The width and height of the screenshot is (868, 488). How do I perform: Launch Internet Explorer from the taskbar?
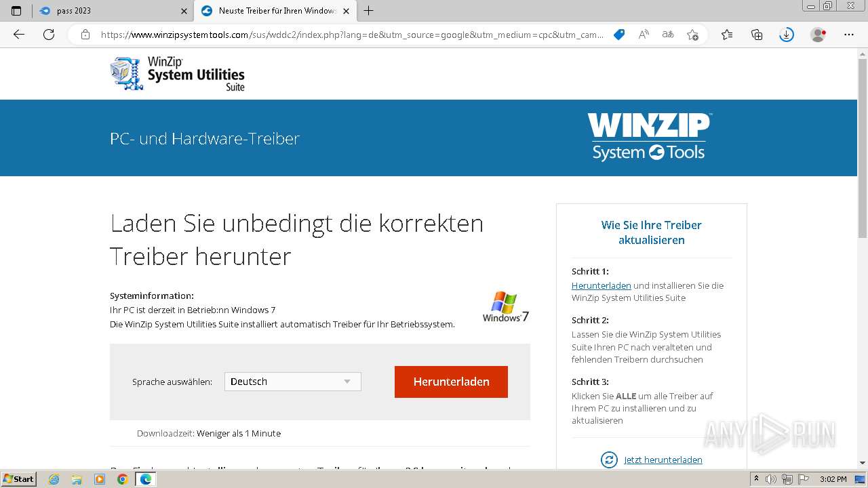tap(54, 479)
